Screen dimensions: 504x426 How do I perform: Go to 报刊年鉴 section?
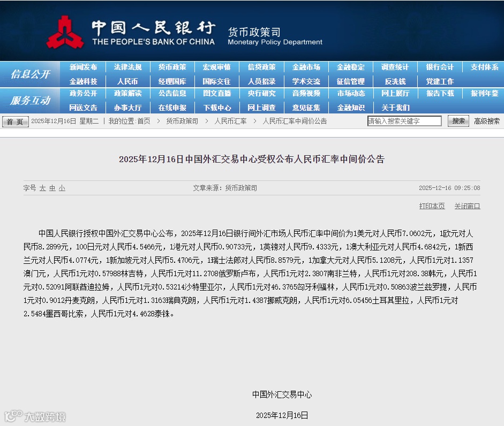click(484, 94)
